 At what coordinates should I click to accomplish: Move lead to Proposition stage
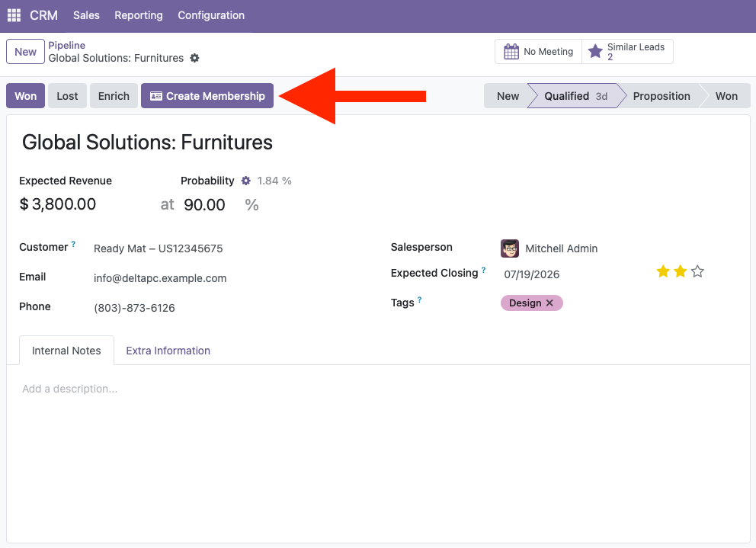(661, 96)
